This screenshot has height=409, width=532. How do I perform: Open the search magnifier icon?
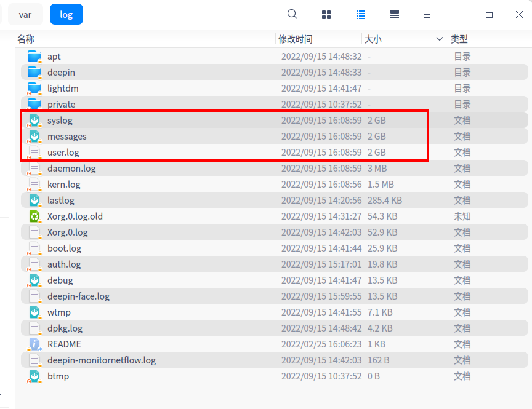[x=292, y=14]
